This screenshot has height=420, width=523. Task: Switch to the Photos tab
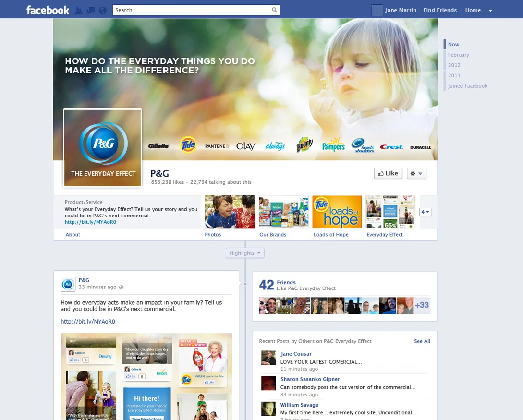213,235
